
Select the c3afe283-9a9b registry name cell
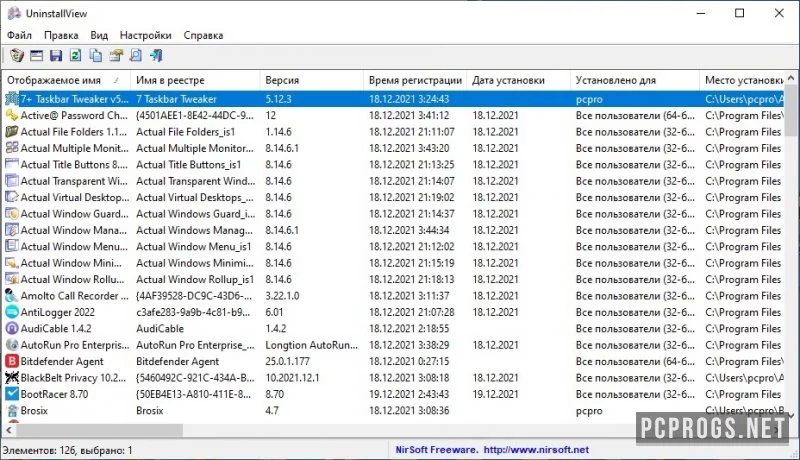tap(193, 312)
